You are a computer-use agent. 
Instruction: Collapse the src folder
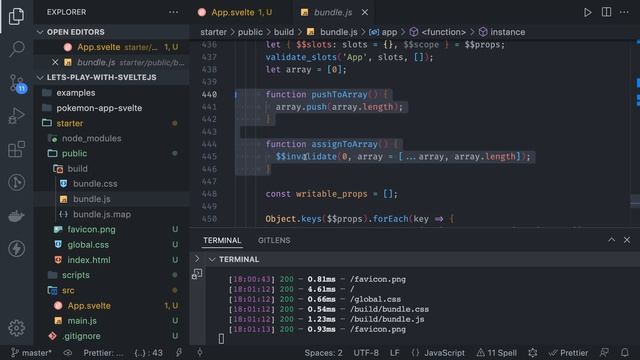[68, 290]
